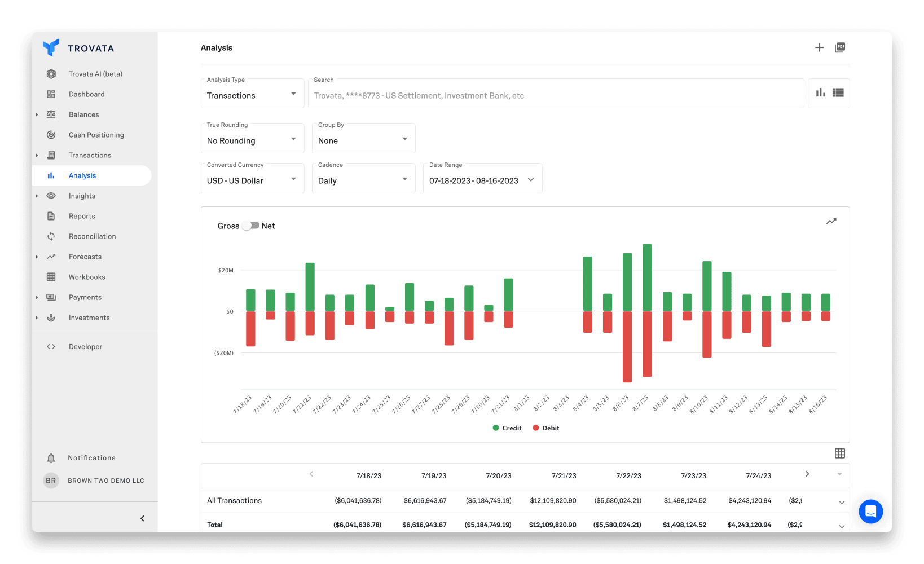
Task: Switch to bar chart view icon
Action: [x=820, y=92]
